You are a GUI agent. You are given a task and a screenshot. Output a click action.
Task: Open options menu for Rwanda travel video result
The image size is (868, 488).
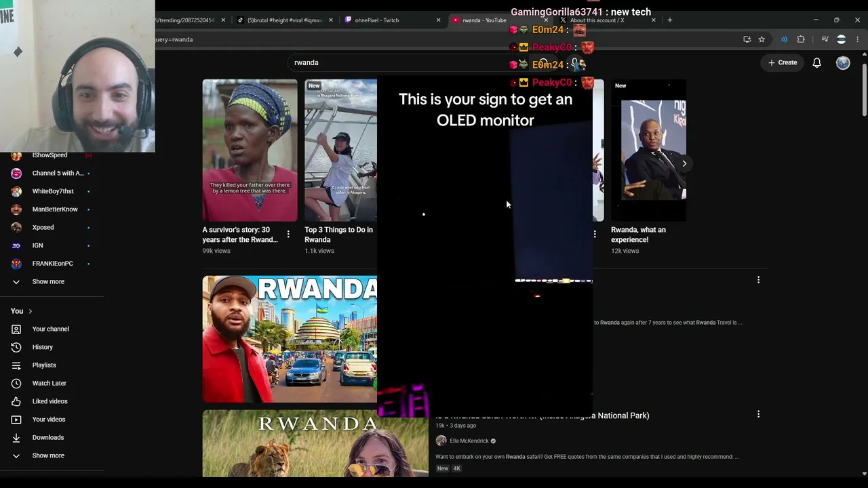pos(758,279)
